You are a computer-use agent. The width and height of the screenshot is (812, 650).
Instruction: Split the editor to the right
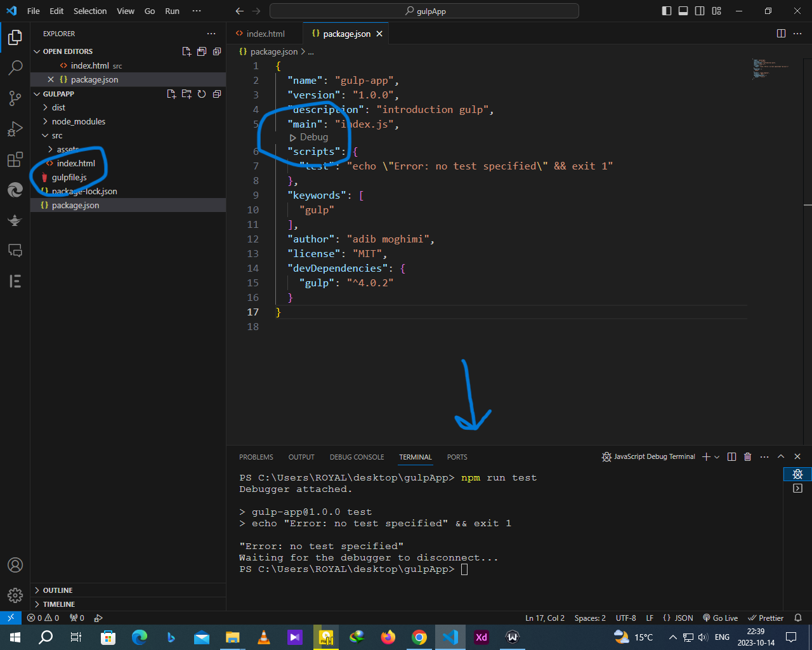(782, 34)
